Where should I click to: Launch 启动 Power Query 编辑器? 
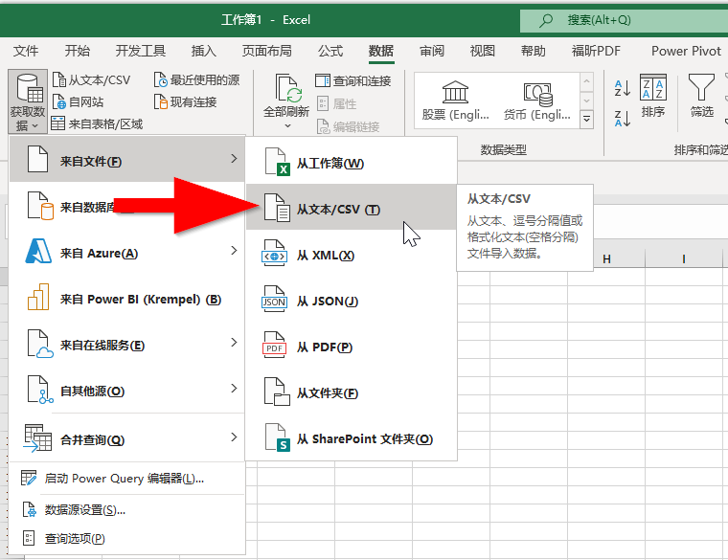(x=126, y=479)
